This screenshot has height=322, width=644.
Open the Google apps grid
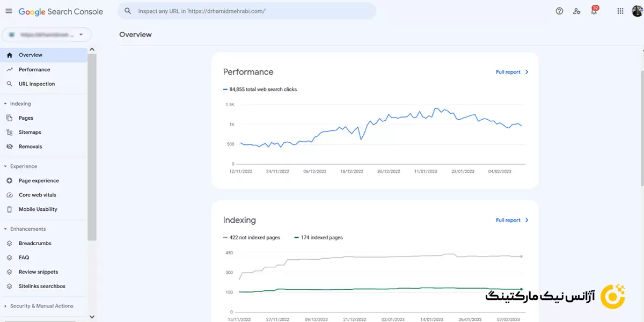click(x=620, y=11)
